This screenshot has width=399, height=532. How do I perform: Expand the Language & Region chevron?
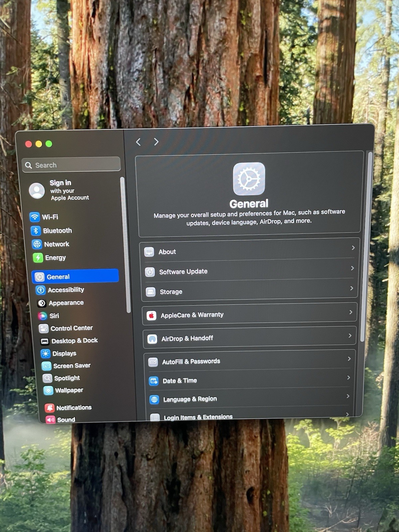[x=348, y=396]
